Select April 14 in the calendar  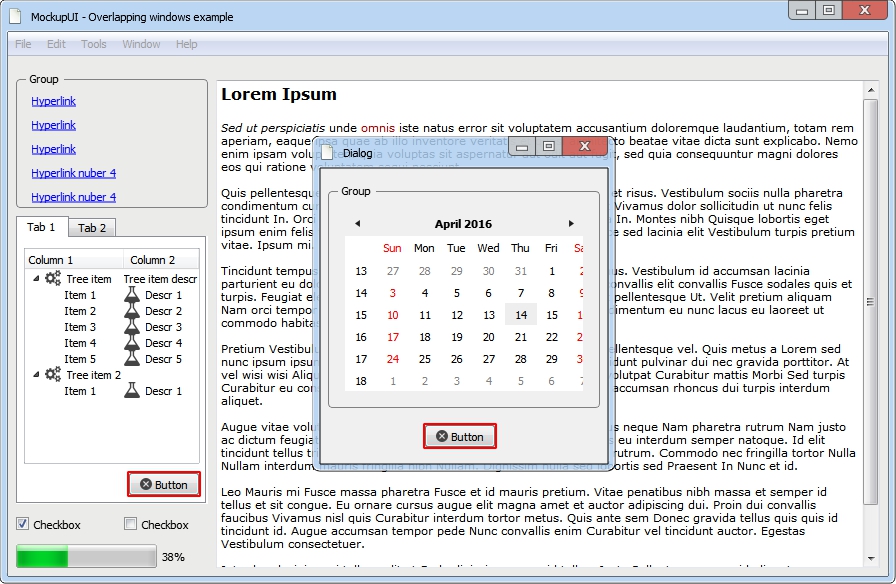point(521,315)
